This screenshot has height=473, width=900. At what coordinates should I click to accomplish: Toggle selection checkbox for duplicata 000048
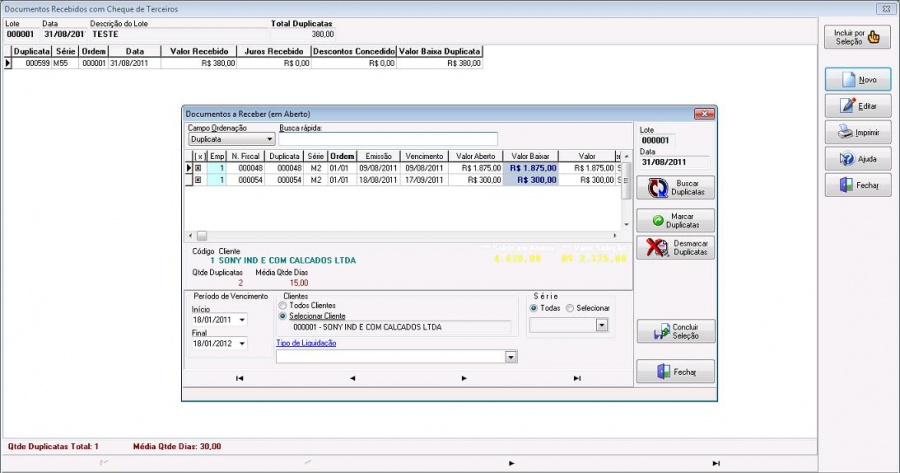coord(198,168)
